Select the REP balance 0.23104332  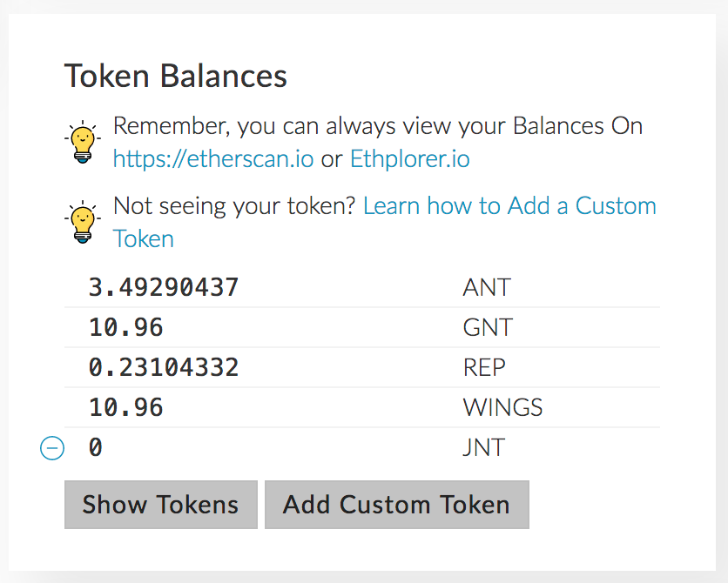point(164,367)
